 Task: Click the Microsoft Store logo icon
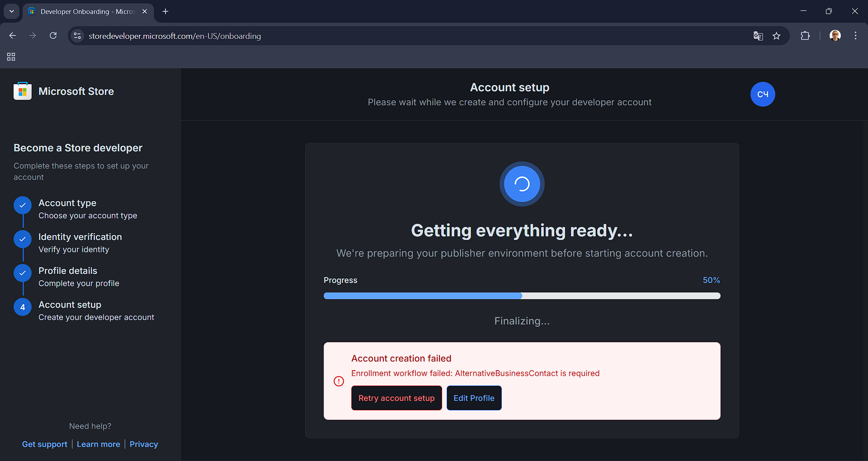pyautogui.click(x=22, y=91)
